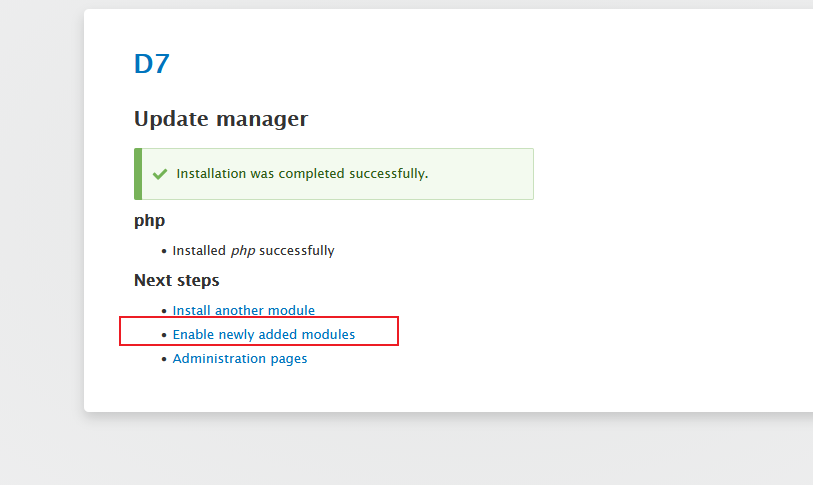Click bullet beside Enable newly added modules
Image resolution: width=813 pixels, height=485 pixels.
[164, 335]
